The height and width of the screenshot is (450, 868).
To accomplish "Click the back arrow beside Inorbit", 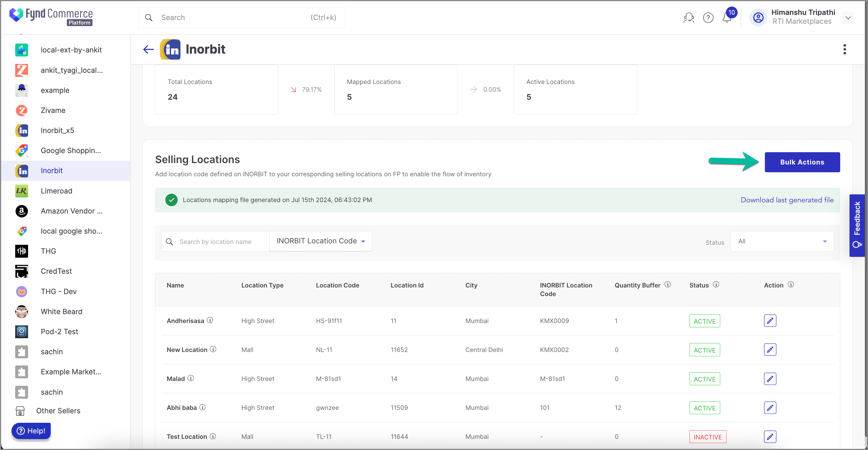I will pos(148,50).
